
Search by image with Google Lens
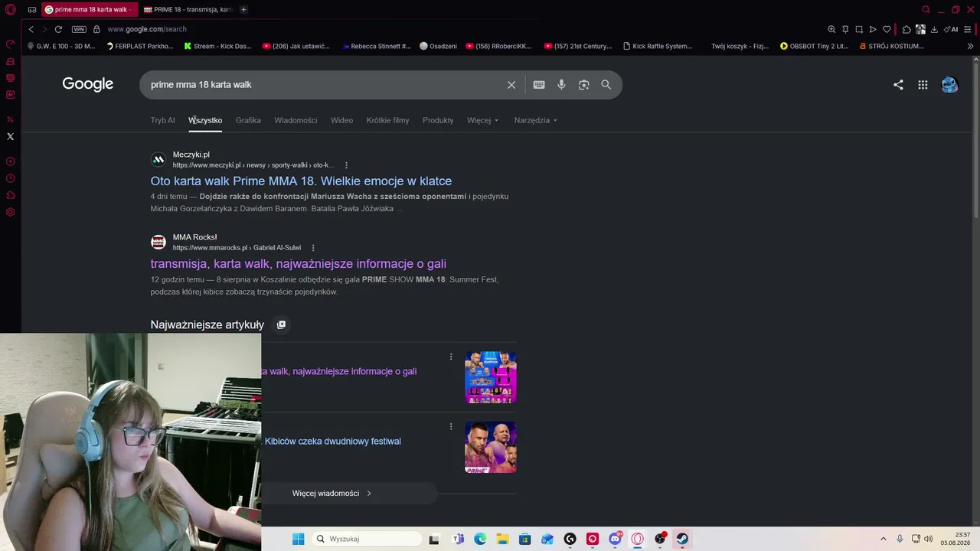click(583, 85)
